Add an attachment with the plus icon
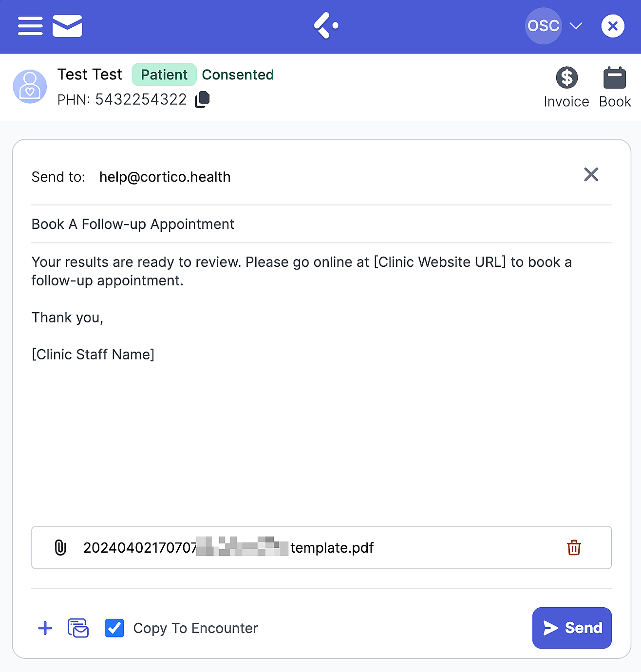This screenshot has height=672, width=641. tap(45, 628)
